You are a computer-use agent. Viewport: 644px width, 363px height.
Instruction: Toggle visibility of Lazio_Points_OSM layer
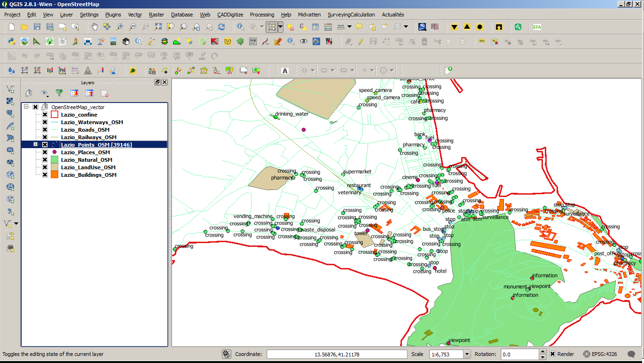45,145
